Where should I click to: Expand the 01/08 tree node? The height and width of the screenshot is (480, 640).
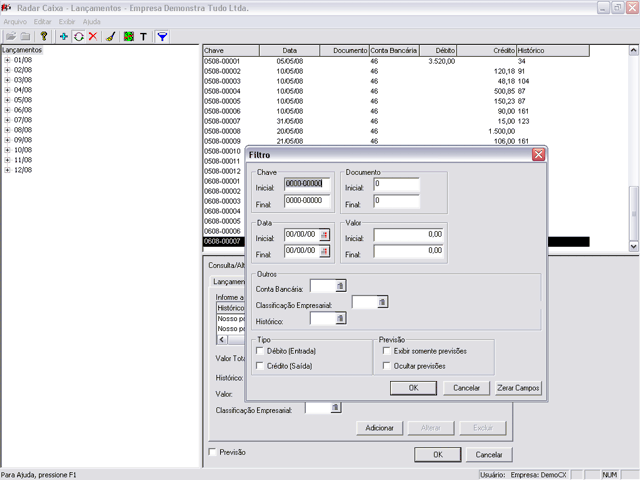point(8,60)
